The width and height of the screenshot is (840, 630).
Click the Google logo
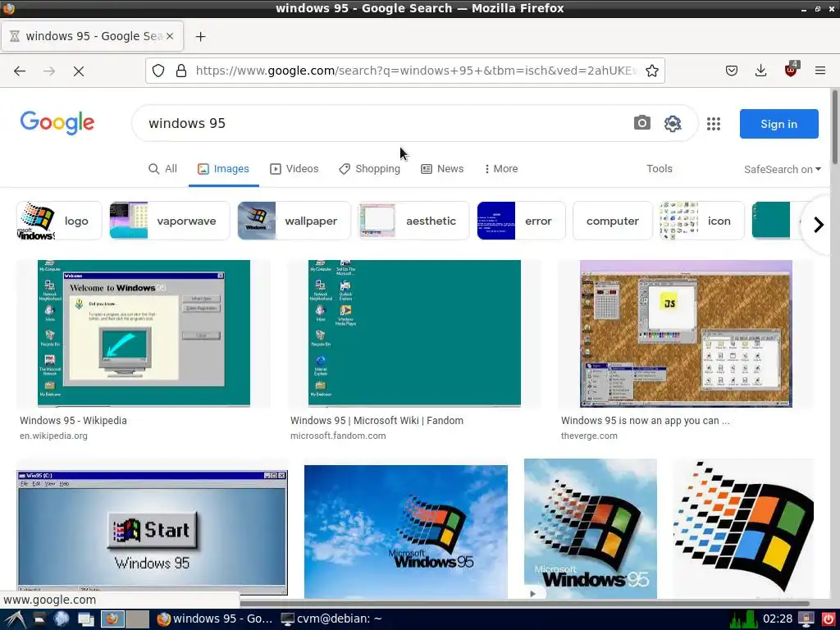point(57,123)
